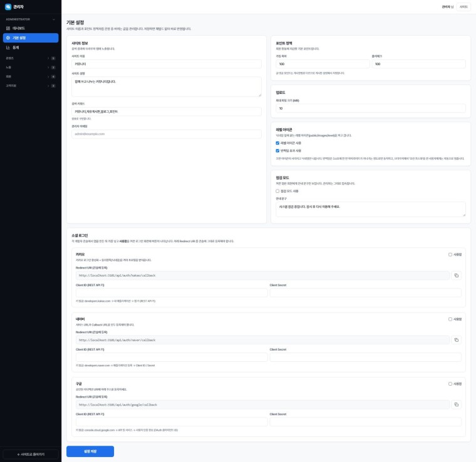Enable the 카카오 login 사용함 checkbox
Screen dimensions: 476x462
(450, 255)
